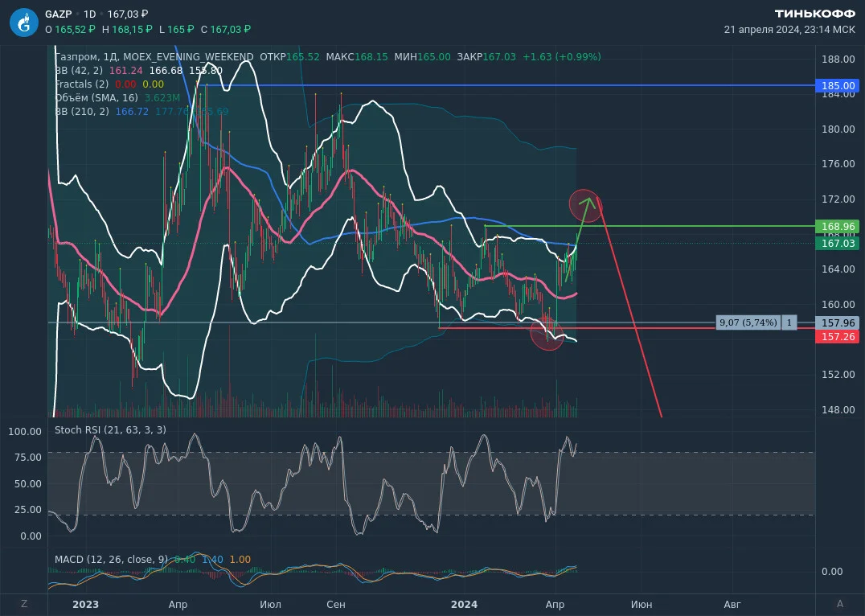Click the Газпром, 1Д, MOEX_EVENING_WEEKEND chart title
The image size is (865, 616).
pyautogui.click(x=154, y=57)
